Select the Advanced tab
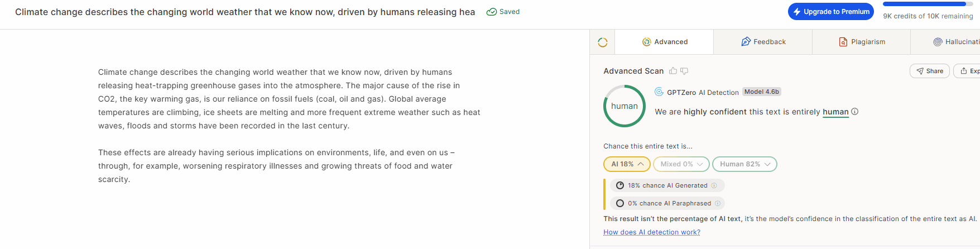980x249 pixels. coord(664,42)
